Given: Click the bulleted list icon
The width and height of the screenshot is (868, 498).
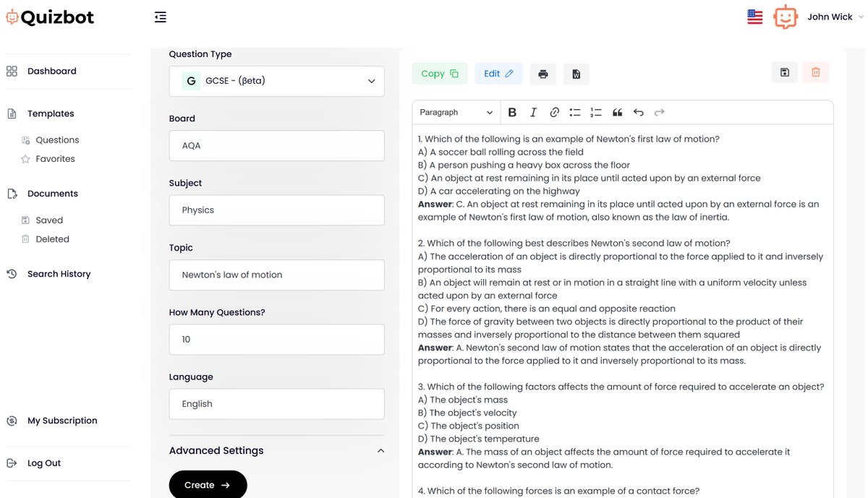Looking at the screenshot, I should tap(575, 112).
